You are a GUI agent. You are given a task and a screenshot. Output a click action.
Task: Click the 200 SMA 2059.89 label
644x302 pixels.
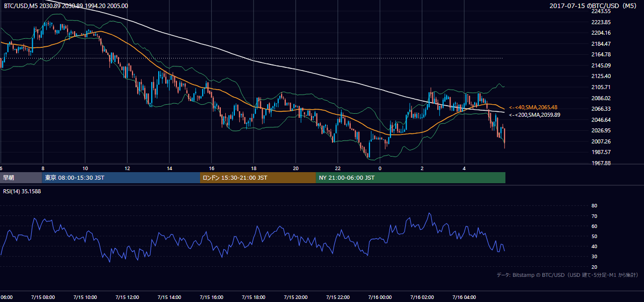click(x=534, y=115)
